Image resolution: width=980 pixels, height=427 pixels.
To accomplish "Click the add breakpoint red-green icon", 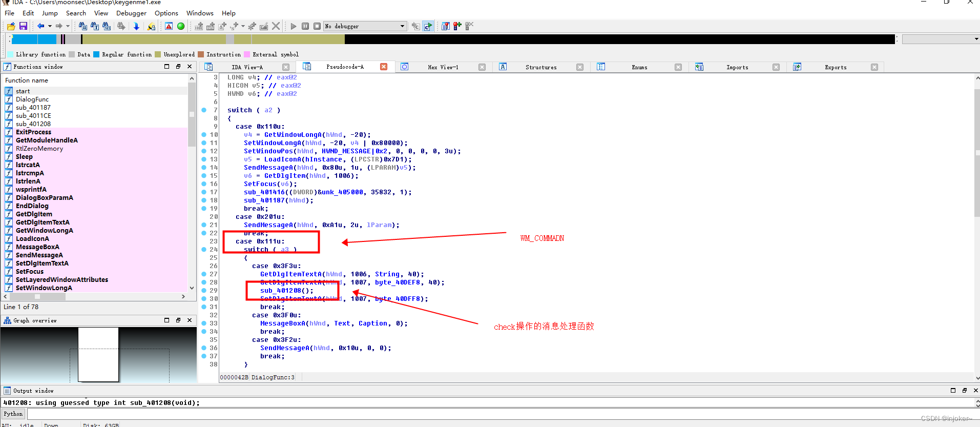I will (x=457, y=26).
